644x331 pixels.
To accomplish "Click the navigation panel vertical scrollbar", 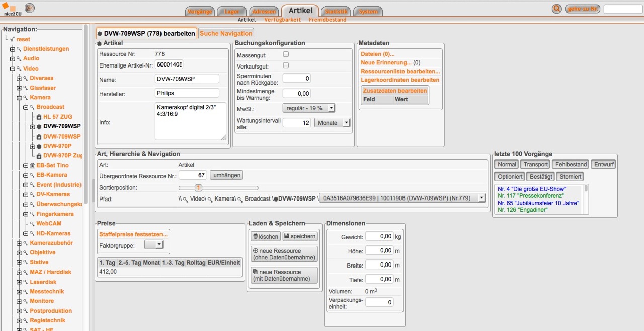I will tap(86, 114).
